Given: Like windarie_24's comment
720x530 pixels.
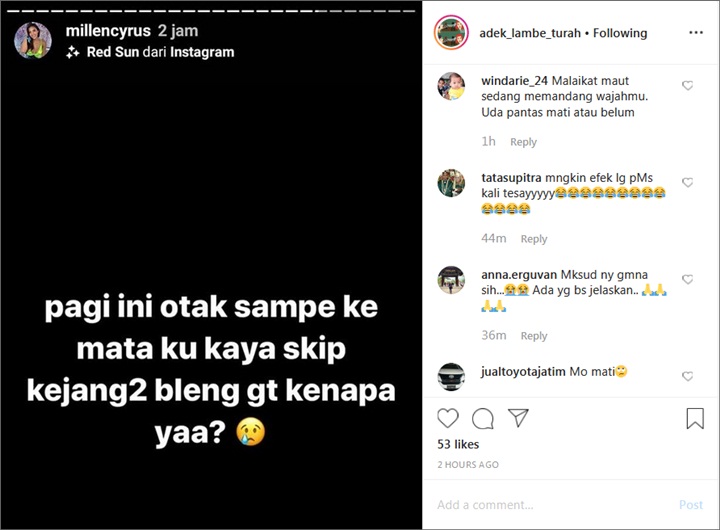Looking at the screenshot, I should pos(687,85).
